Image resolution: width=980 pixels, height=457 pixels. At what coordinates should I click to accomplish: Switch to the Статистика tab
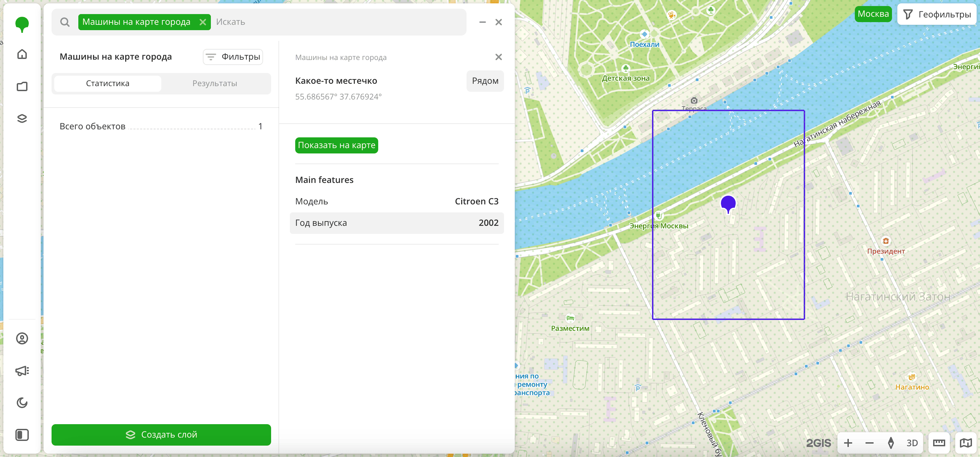(108, 83)
